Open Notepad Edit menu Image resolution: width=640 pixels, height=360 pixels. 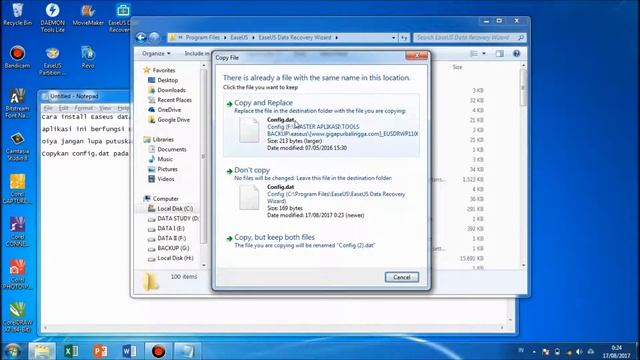63,108
